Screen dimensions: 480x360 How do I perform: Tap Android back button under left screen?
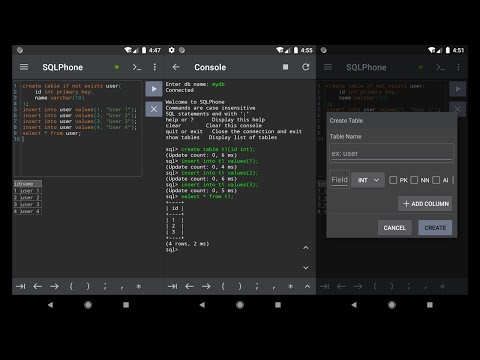tap(50, 305)
